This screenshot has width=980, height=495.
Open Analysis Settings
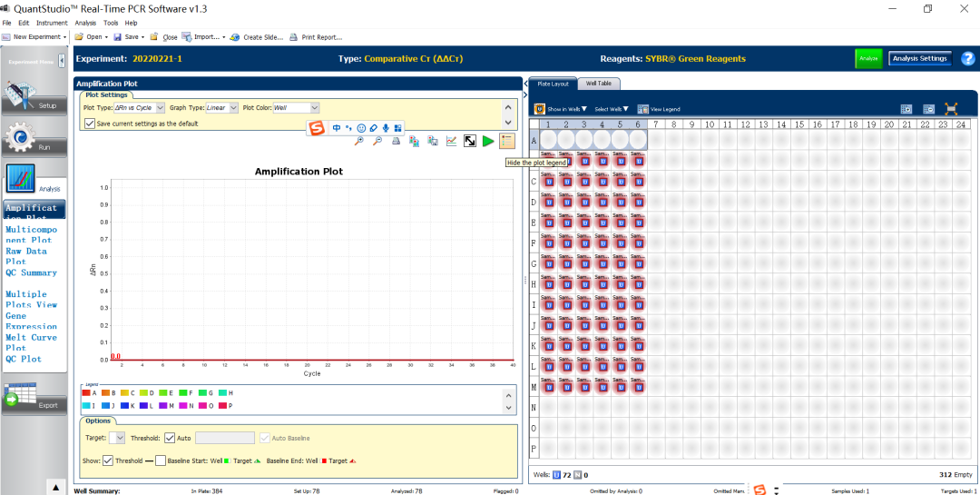[x=920, y=58]
